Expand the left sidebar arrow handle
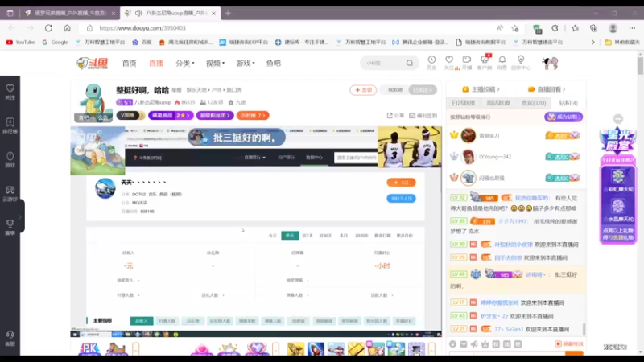The height and width of the screenshot is (362, 644). 19,217
